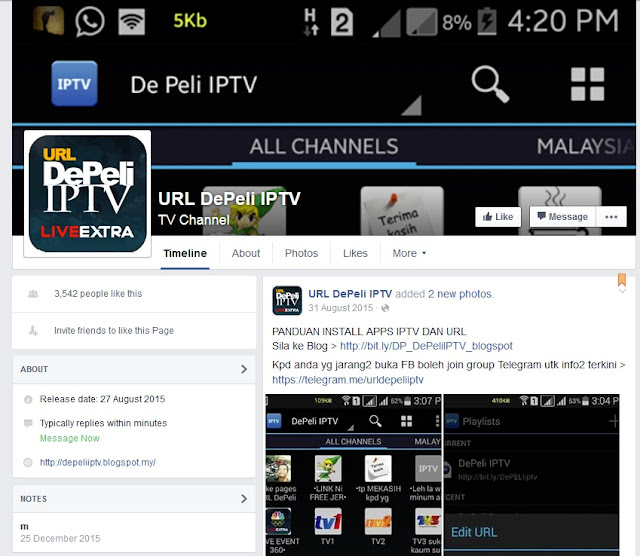
Task: Click the TV1 channel icon in photo
Action: pyautogui.click(x=328, y=521)
